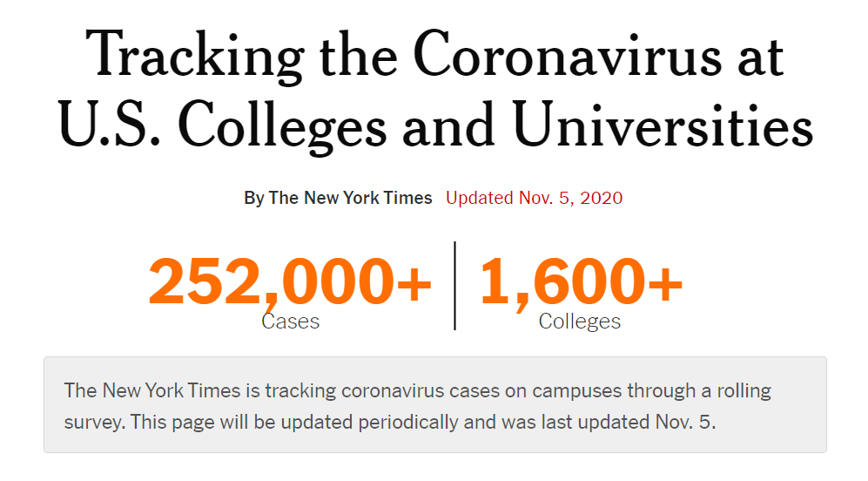
Task: Click the orange 1,600+ colleges figure
Action: (x=582, y=281)
